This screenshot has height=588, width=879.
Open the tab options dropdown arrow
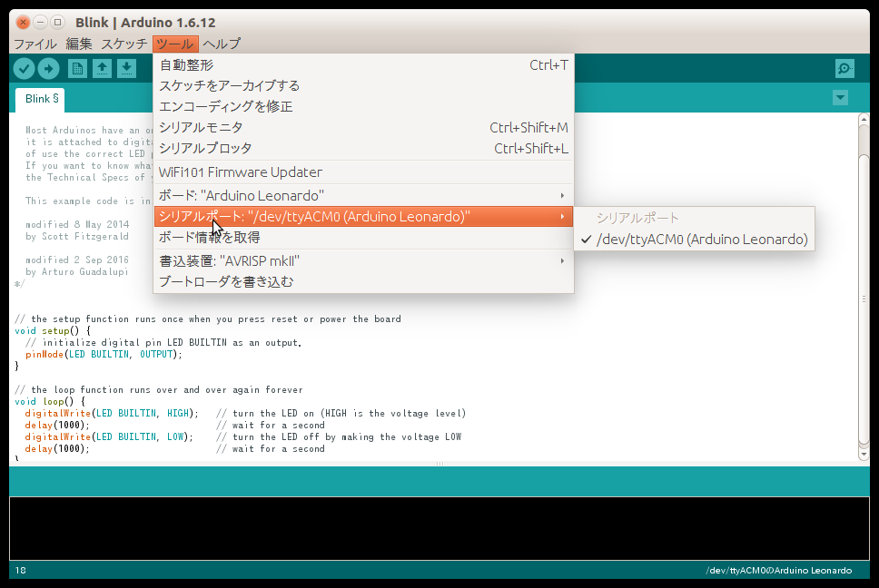[840, 98]
